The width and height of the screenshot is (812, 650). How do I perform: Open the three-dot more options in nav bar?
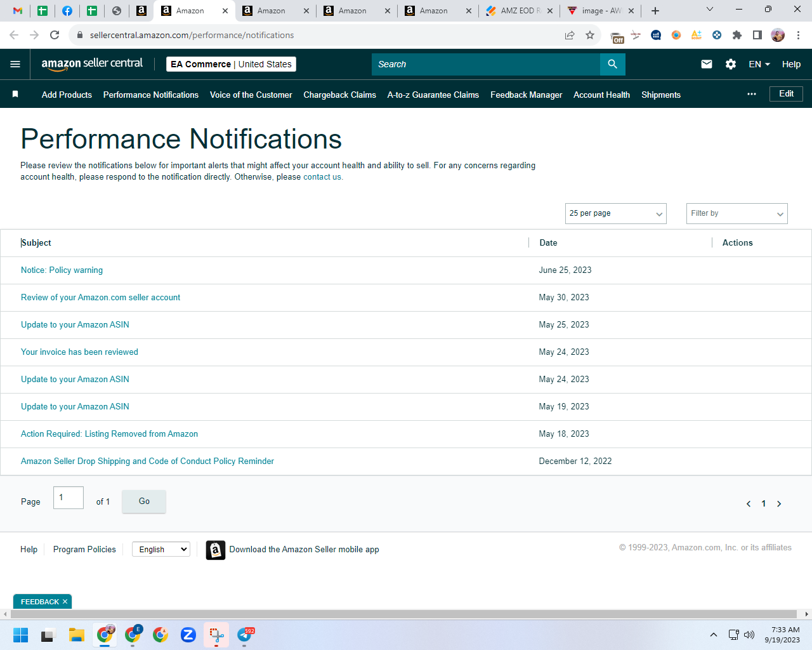click(x=752, y=94)
